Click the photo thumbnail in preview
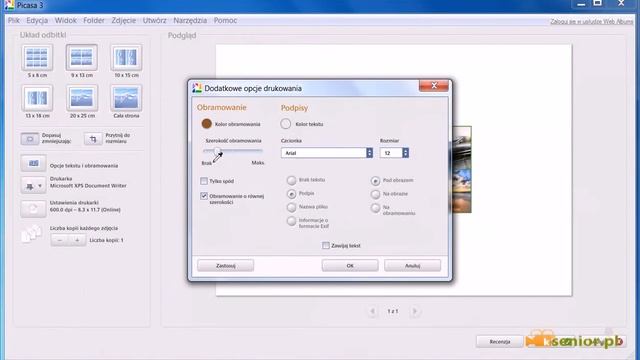640x360 pixels. pos(462,169)
